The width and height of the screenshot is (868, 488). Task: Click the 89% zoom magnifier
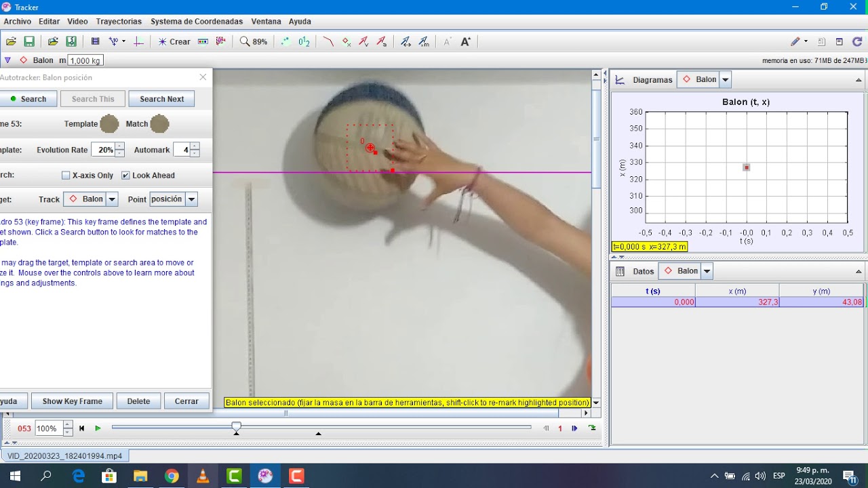click(x=254, y=41)
